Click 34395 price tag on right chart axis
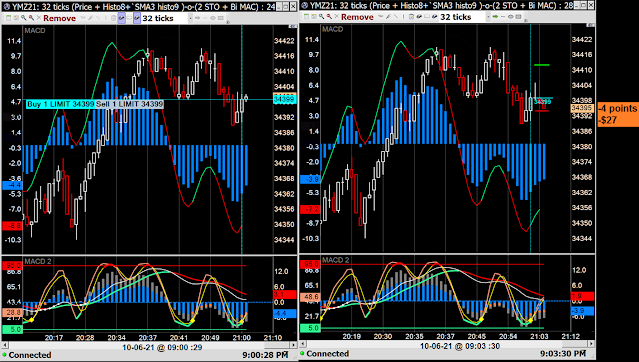The height and width of the screenshot is (362, 639). pyautogui.click(x=582, y=108)
